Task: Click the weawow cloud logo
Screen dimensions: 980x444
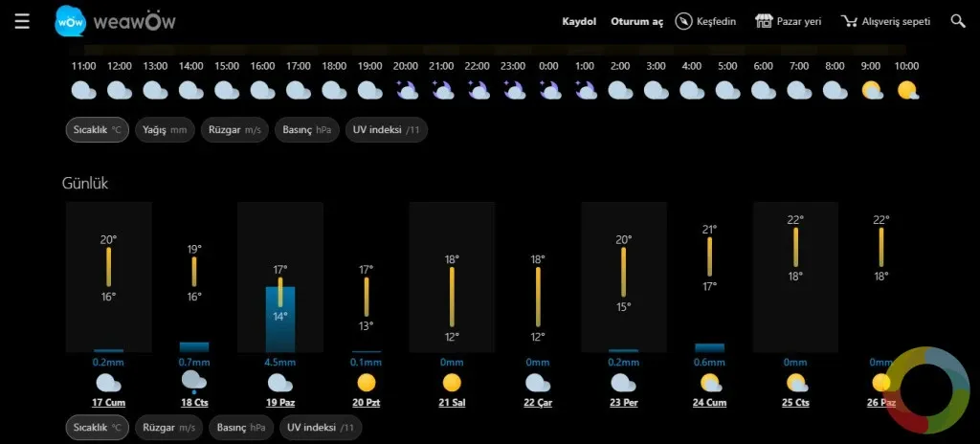Action: point(70,22)
